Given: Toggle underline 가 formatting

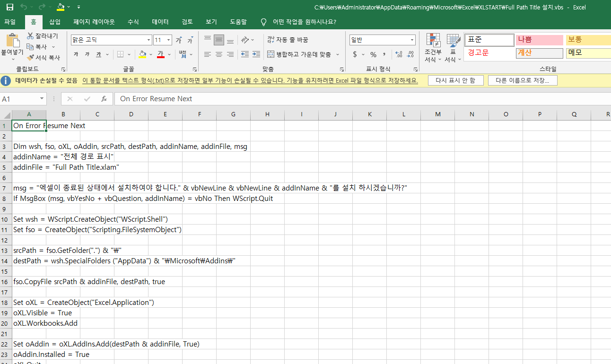Looking at the screenshot, I should (98, 54).
